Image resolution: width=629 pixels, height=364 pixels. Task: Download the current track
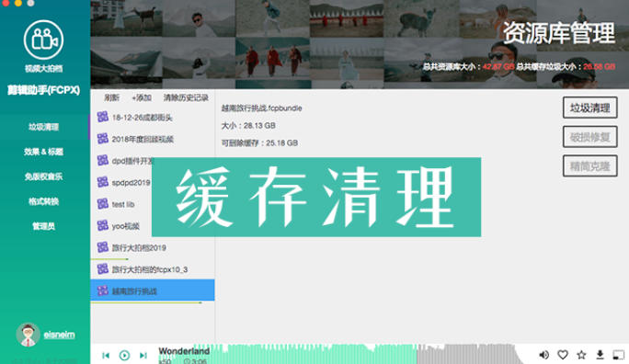point(600,355)
